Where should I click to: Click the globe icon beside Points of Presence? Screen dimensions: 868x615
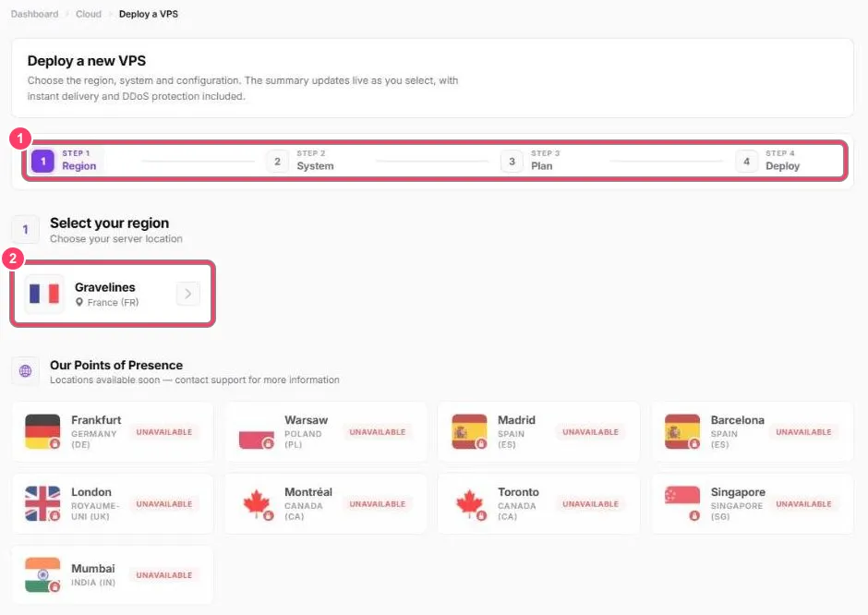(26, 371)
